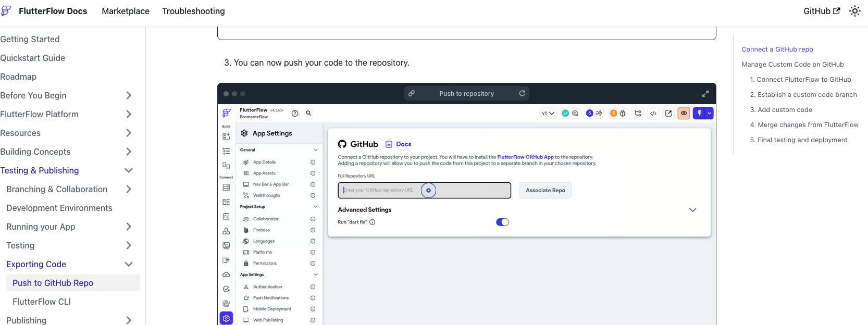Click info icon next to App Assets

click(313, 173)
